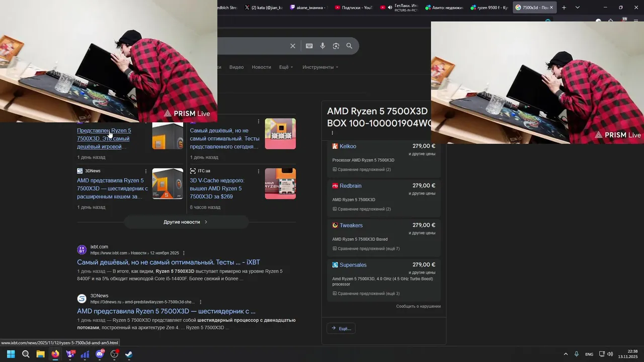Open the Инструменты search tools dropdown
Viewport: 644px width, 362px height.
tap(320, 67)
